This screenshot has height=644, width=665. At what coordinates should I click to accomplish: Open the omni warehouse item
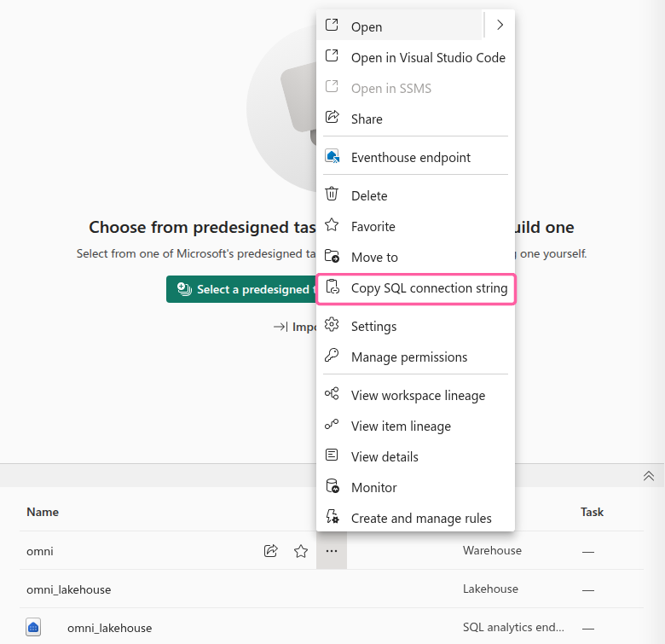coord(40,551)
